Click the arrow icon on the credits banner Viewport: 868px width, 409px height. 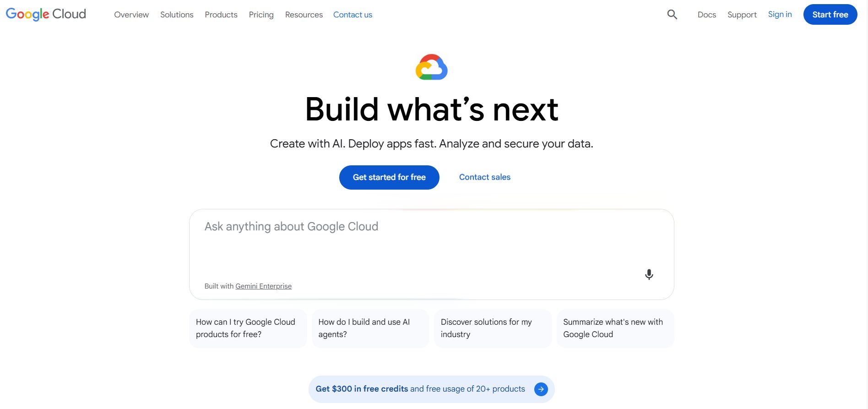point(541,389)
